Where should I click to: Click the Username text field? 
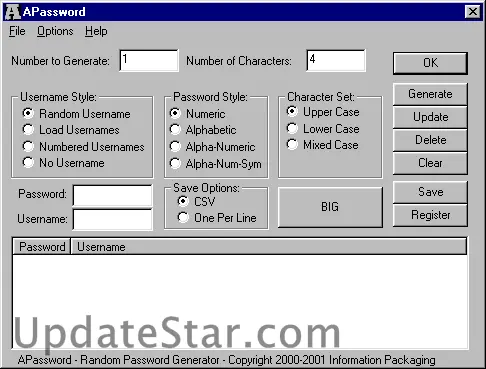pyautogui.click(x=112, y=219)
